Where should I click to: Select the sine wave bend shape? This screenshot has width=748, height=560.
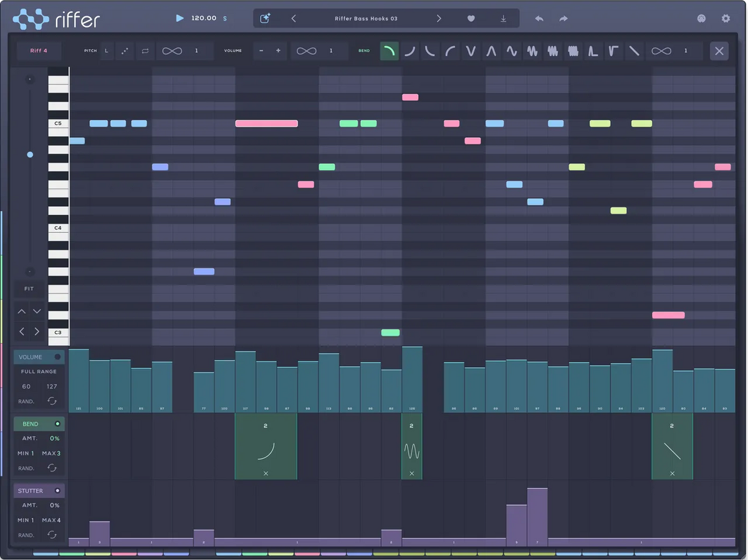pos(512,51)
